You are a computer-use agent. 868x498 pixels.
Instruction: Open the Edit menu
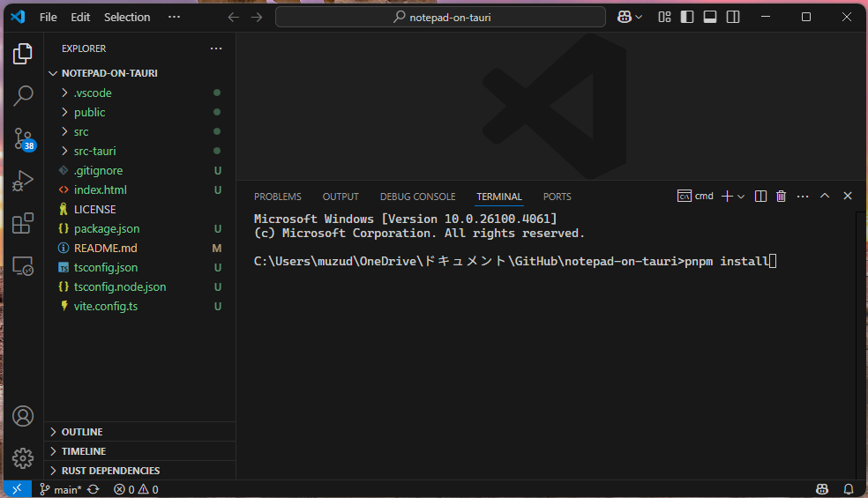[80, 17]
